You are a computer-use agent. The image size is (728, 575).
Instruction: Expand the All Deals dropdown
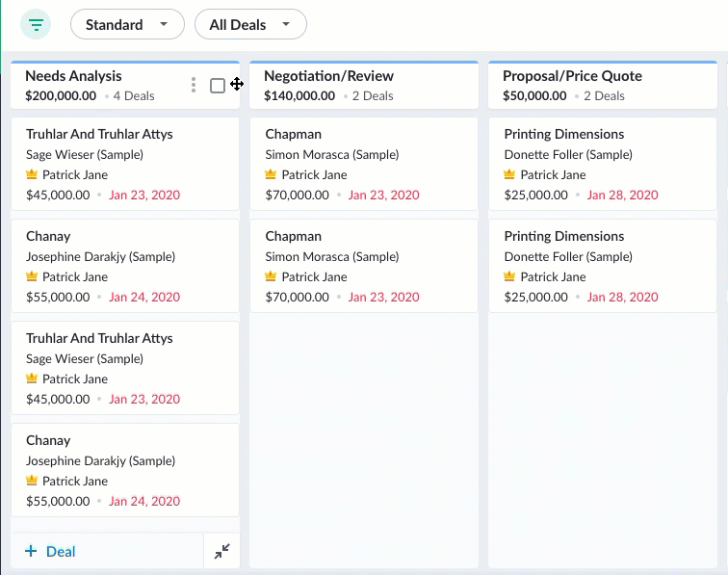point(250,25)
